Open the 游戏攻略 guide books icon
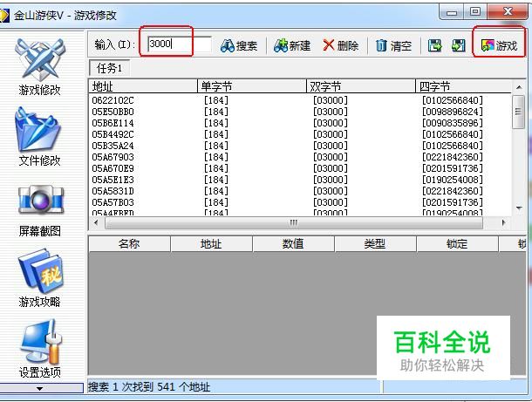 tap(40, 277)
